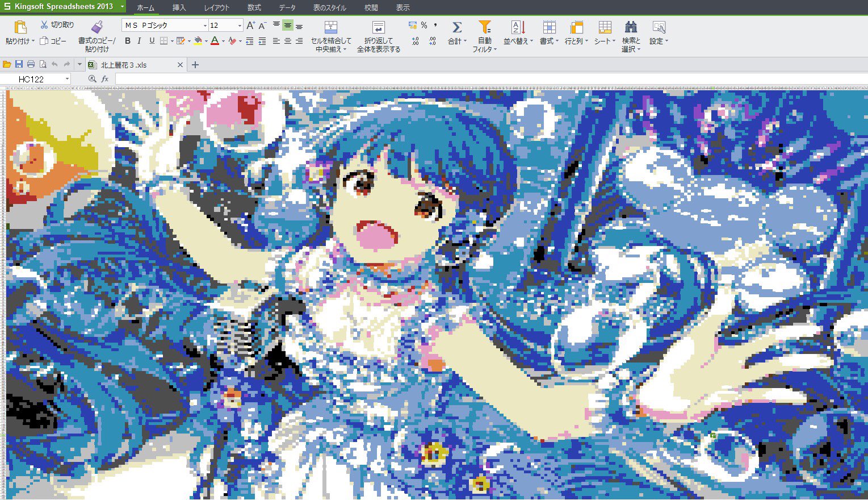Switch to 挿入 tab
The width and height of the screenshot is (868, 500).
(179, 8)
